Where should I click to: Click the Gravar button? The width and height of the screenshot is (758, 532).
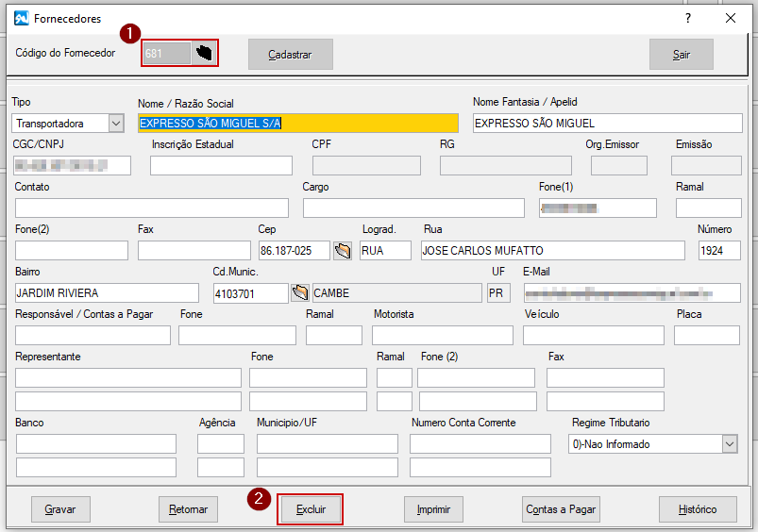pyautogui.click(x=60, y=509)
